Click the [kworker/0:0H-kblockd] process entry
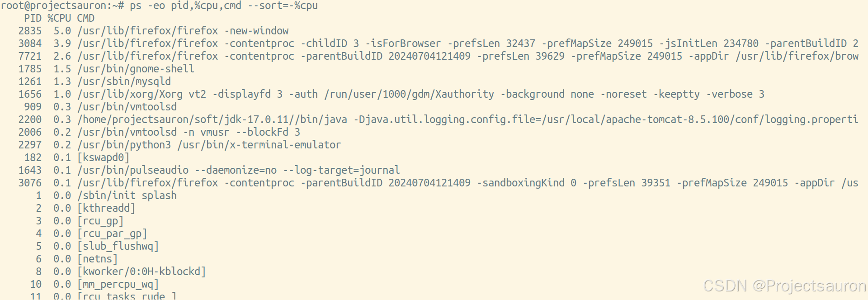Viewport: 868px width, 300px height. click(x=142, y=271)
